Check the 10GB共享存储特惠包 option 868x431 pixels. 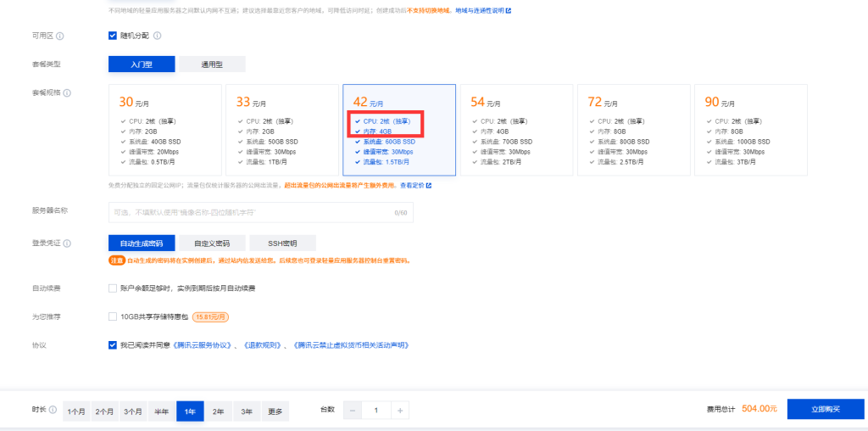point(113,316)
